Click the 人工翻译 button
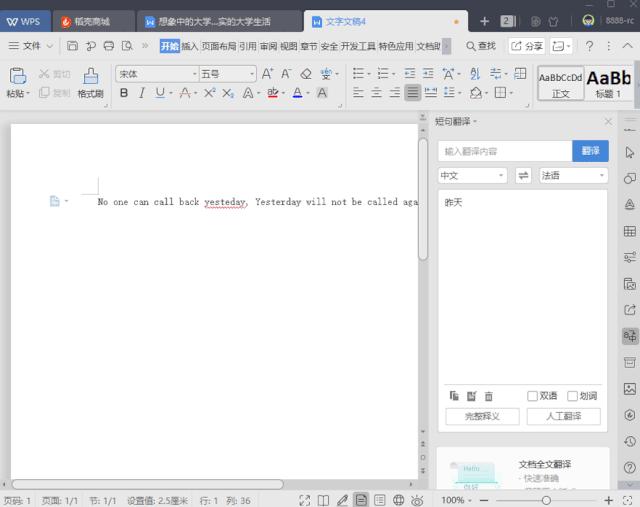Image resolution: width=640 pixels, height=507 pixels. click(564, 416)
